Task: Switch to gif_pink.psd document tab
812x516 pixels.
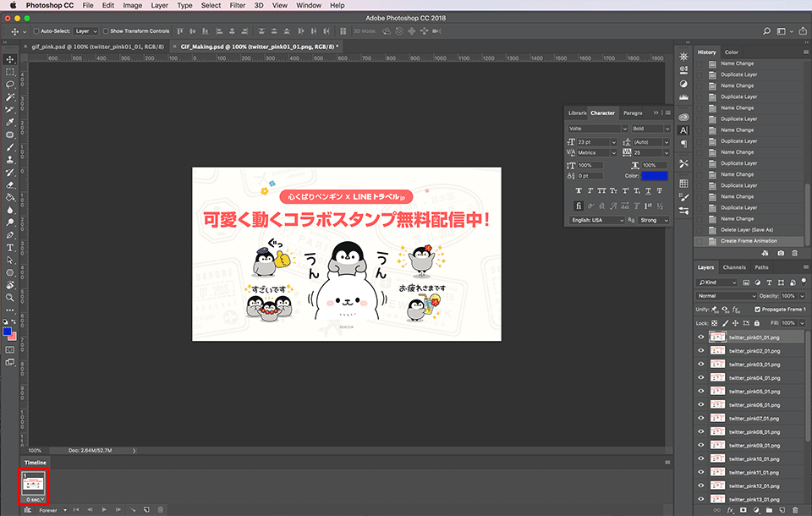Action: click(98, 47)
